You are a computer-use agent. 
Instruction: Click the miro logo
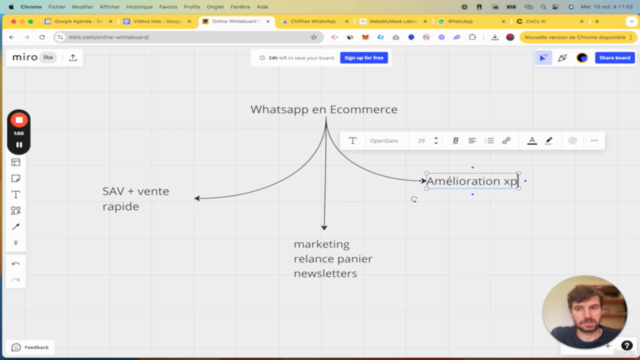pyautogui.click(x=25, y=58)
